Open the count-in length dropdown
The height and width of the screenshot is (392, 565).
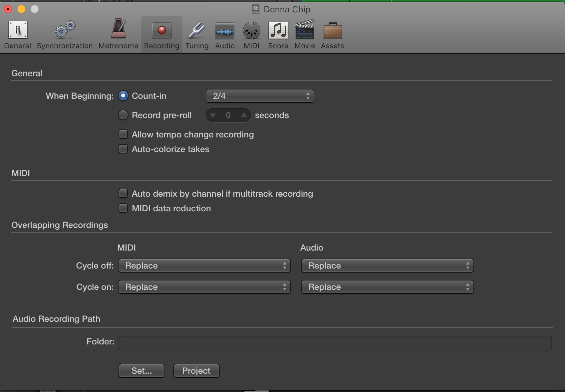pos(260,96)
